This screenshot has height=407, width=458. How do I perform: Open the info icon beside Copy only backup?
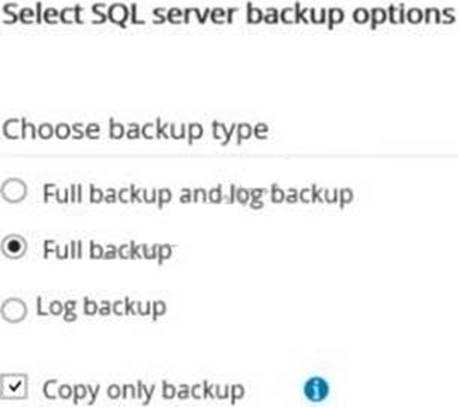[x=316, y=389]
